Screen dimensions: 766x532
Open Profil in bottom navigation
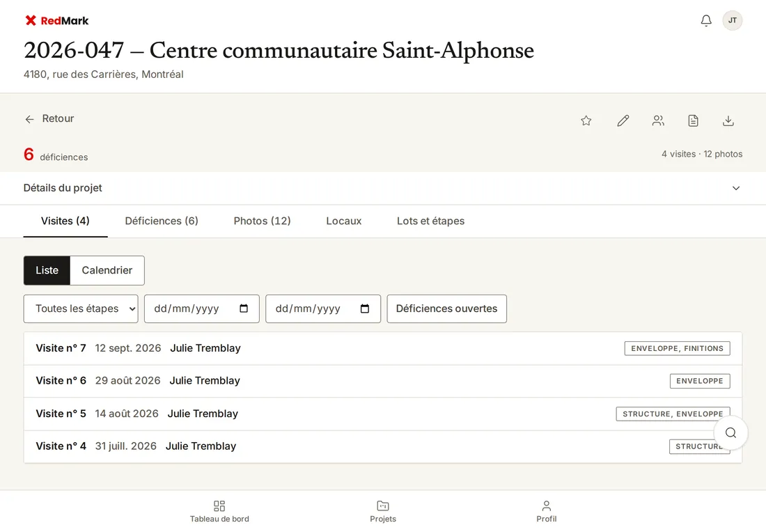(546, 511)
